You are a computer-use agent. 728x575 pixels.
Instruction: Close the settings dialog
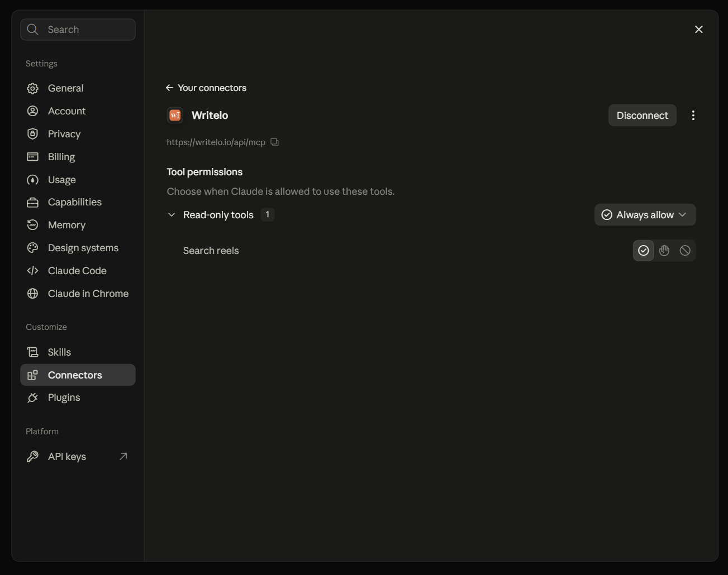click(698, 30)
